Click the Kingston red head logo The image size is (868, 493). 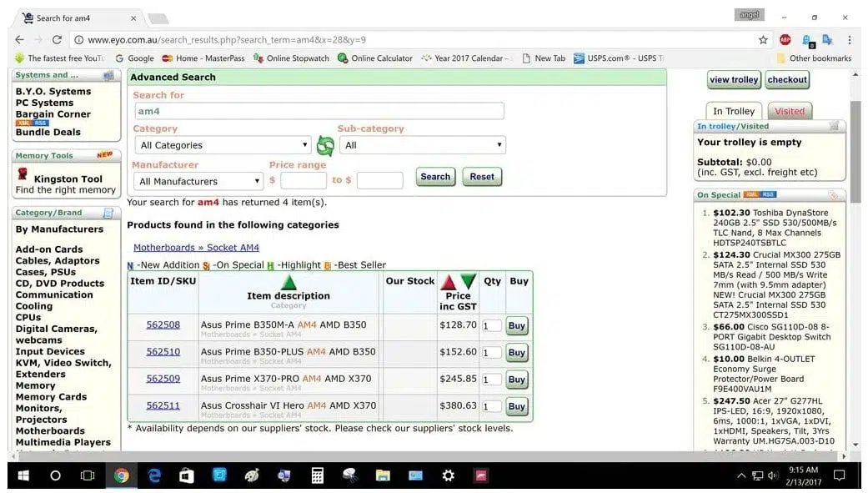[23, 174]
